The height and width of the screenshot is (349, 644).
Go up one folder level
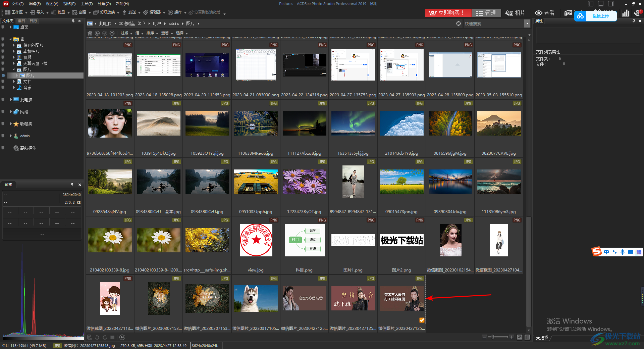112,33
